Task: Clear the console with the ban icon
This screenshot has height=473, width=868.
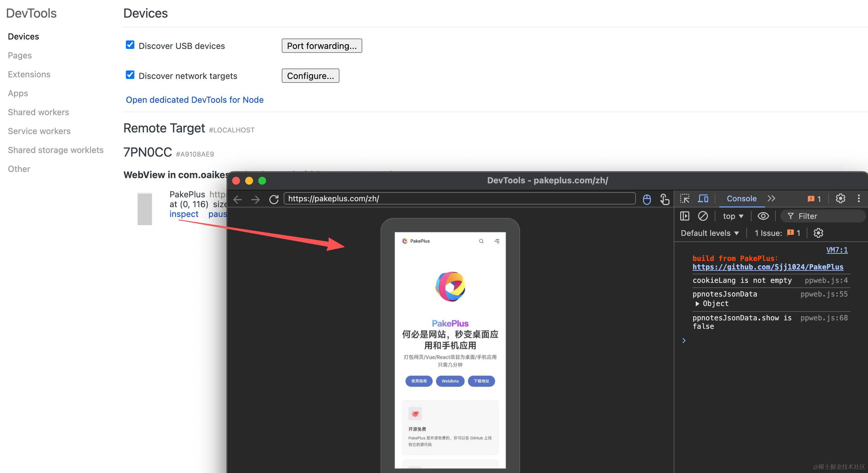Action: pos(703,216)
